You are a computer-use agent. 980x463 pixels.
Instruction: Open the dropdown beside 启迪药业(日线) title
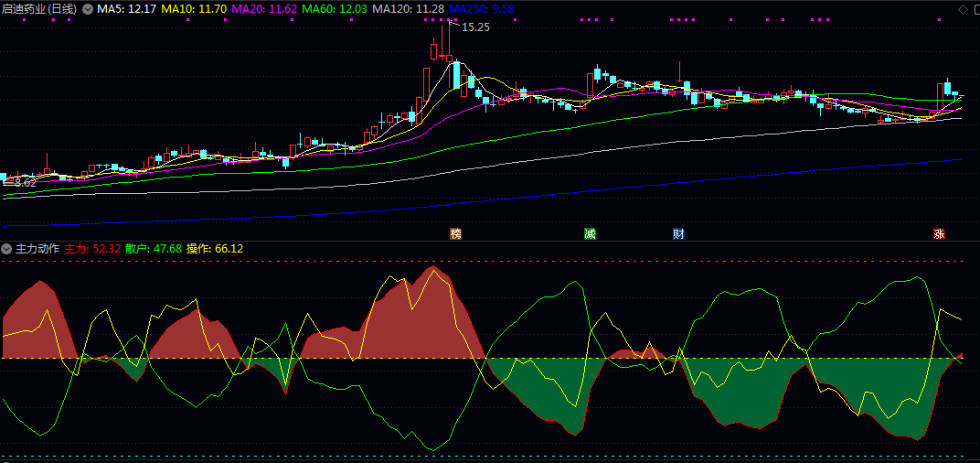coord(88,9)
